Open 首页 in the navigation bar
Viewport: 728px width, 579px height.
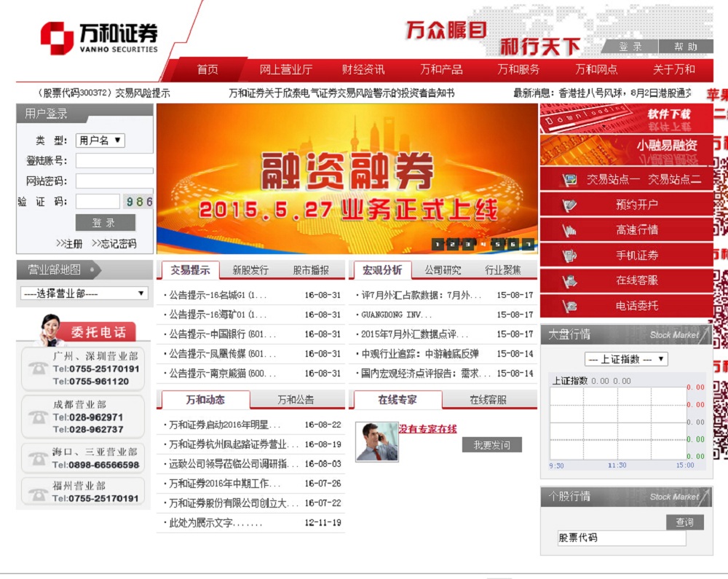[x=207, y=70]
